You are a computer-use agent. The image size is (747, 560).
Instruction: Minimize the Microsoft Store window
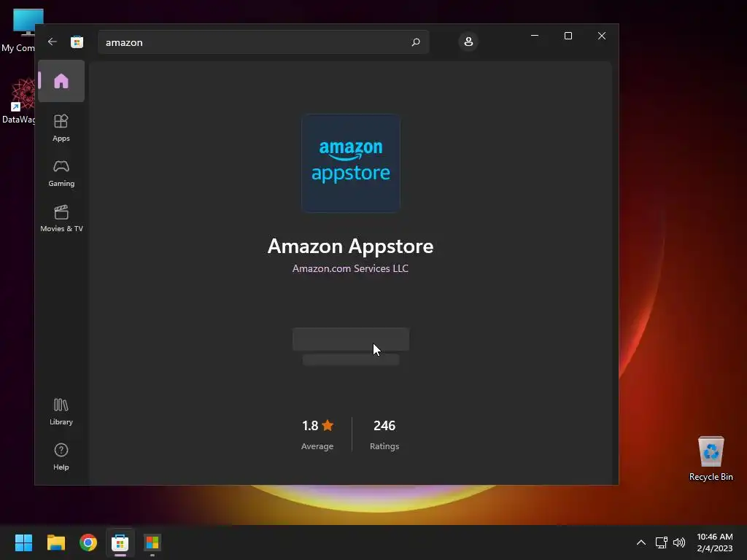tap(535, 36)
